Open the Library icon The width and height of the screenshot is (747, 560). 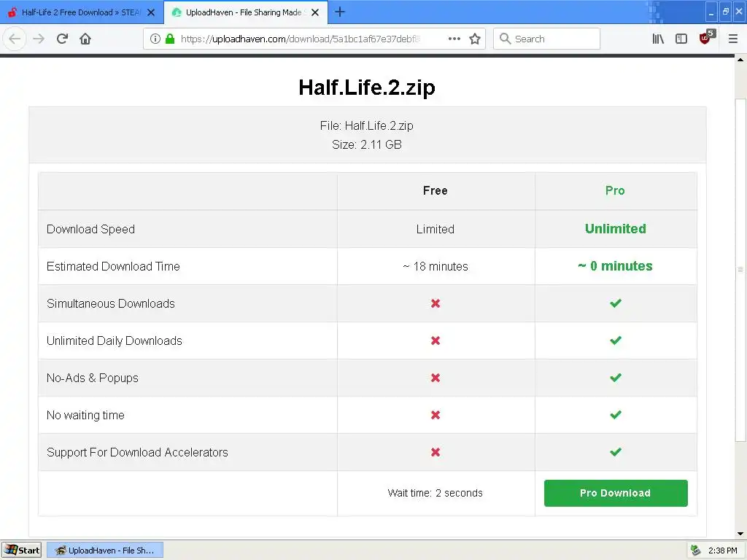click(658, 39)
